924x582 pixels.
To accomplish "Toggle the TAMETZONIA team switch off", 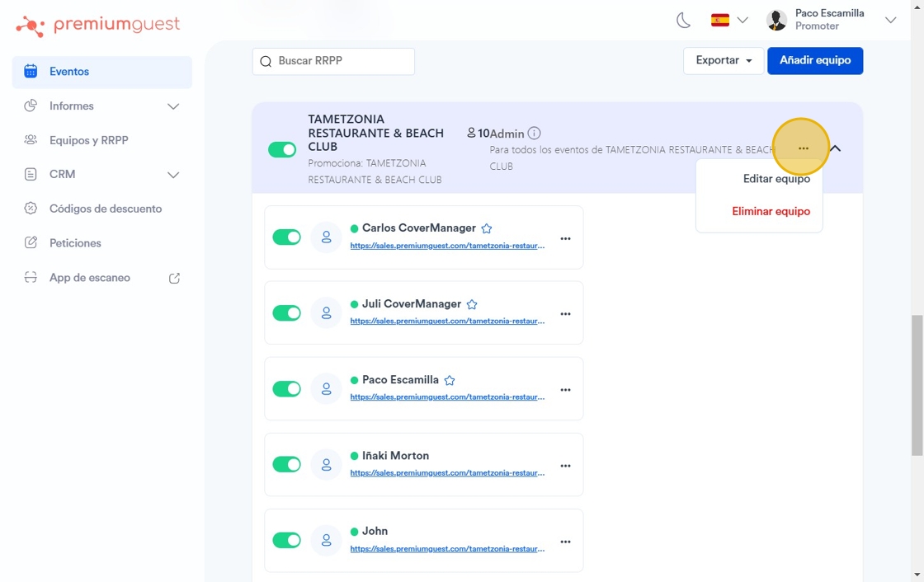I will click(282, 149).
